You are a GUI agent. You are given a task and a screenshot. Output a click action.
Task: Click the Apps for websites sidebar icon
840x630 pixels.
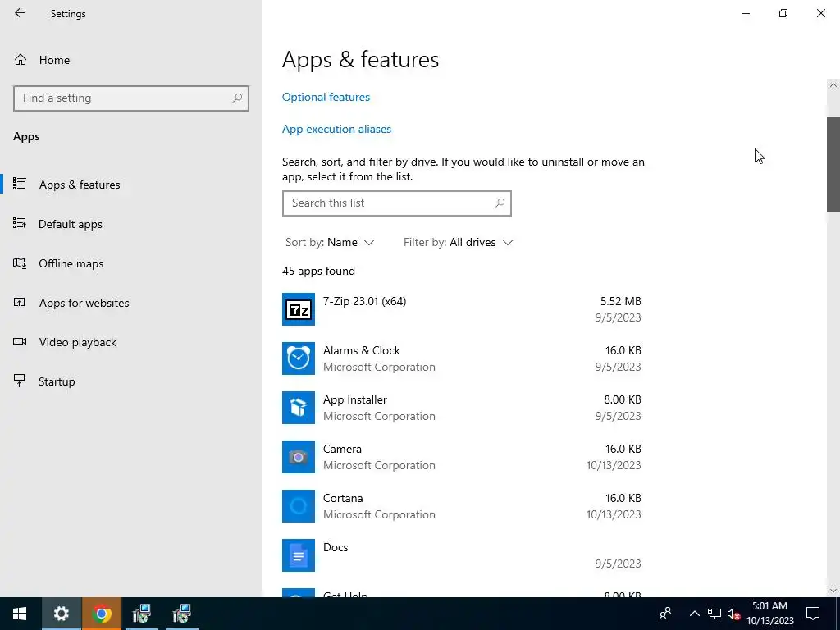coord(20,302)
